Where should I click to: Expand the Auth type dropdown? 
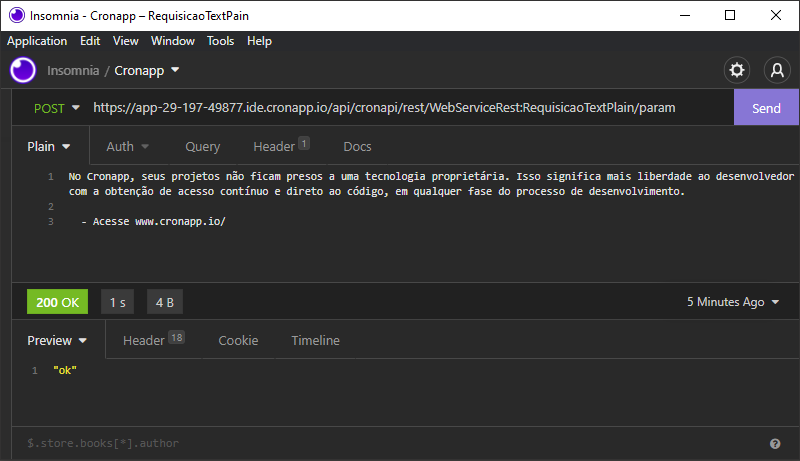[x=128, y=146]
